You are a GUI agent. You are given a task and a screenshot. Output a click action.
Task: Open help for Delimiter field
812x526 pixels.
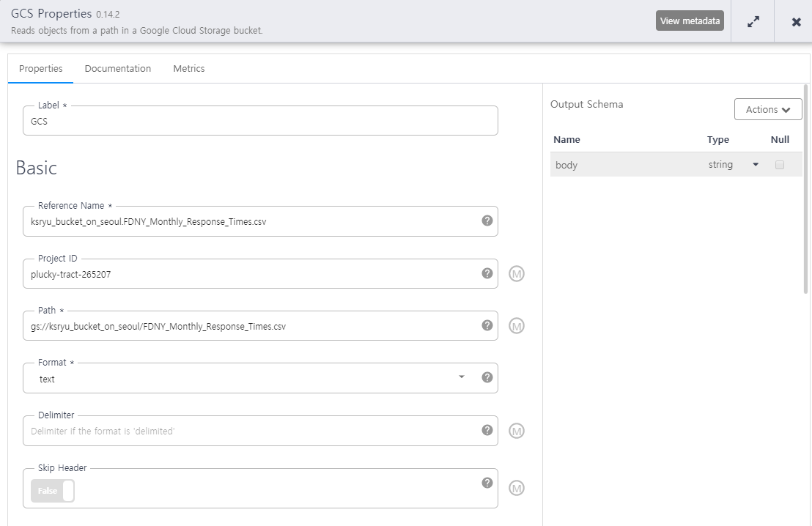click(x=487, y=430)
